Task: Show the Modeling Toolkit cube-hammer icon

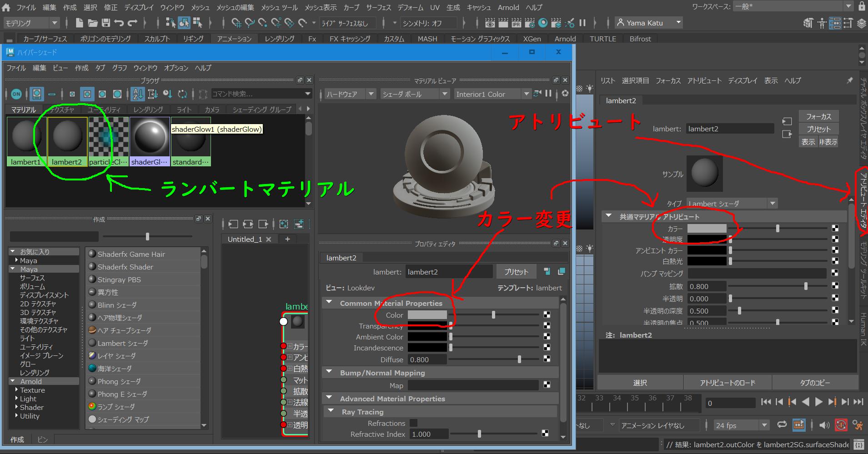Action: pos(808,23)
